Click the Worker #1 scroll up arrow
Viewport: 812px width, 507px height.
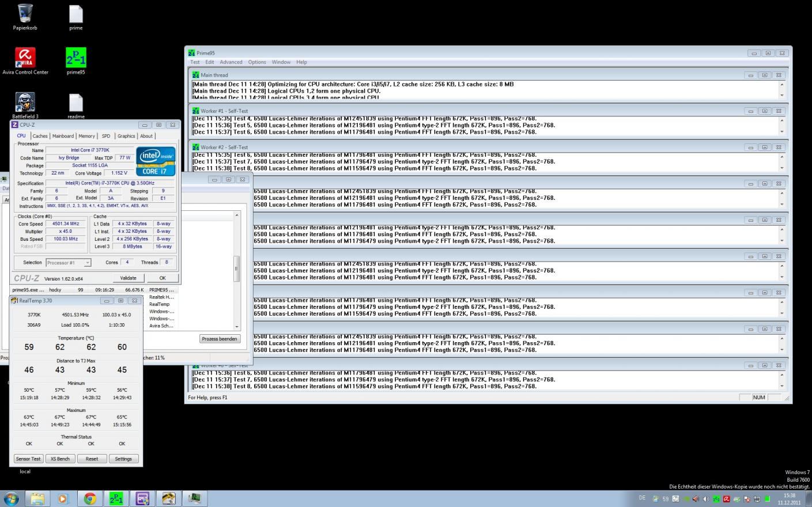coord(782,120)
